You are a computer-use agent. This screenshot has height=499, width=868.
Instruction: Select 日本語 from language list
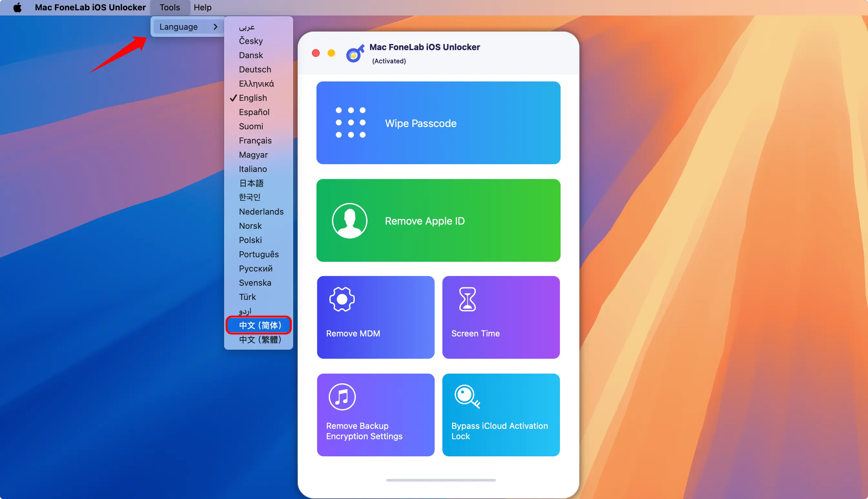pos(251,183)
